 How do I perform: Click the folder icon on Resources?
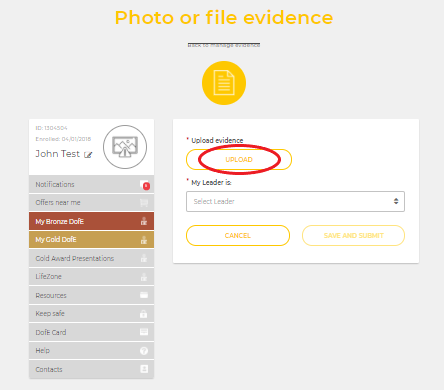(144, 295)
